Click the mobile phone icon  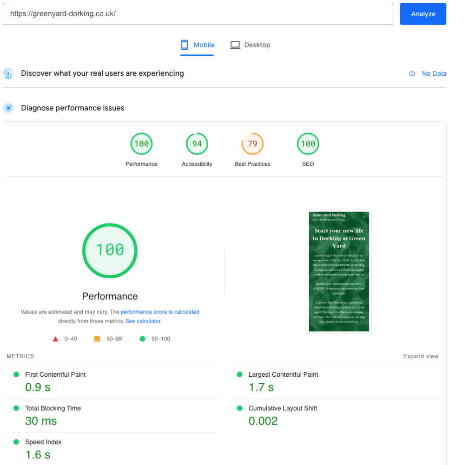click(185, 45)
